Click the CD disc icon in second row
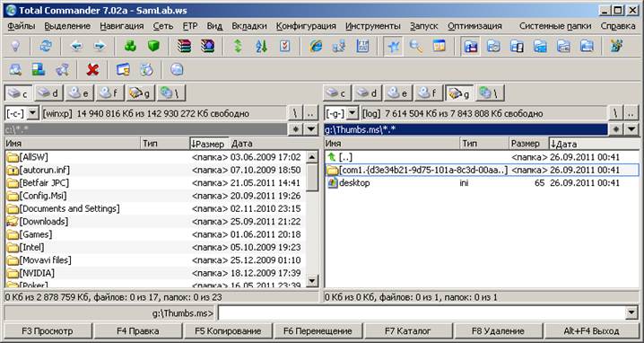Screen dimensions: 644x343 pyautogui.click(x=146, y=69)
